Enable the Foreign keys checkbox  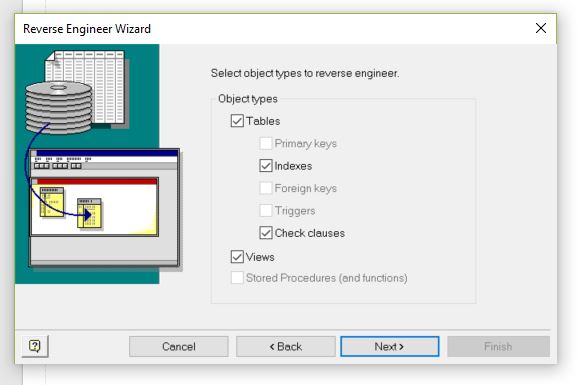pyautogui.click(x=266, y=188)
